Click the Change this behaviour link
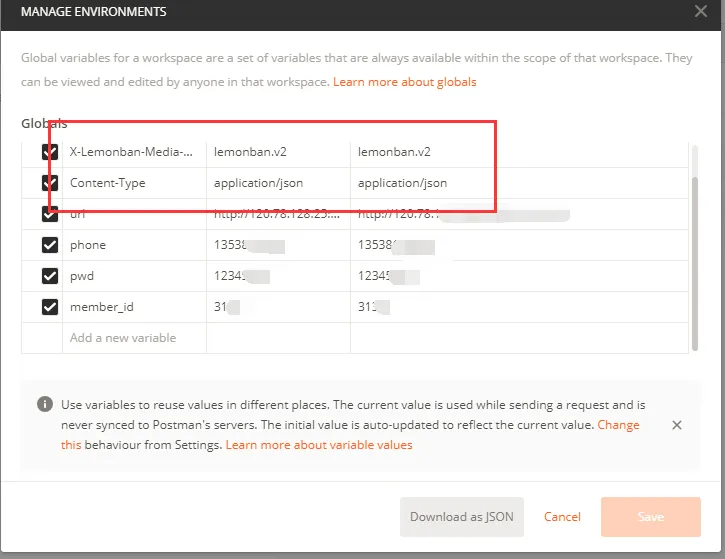The height and width of the screenshot is (559, 725). click(x=618, y=425)
